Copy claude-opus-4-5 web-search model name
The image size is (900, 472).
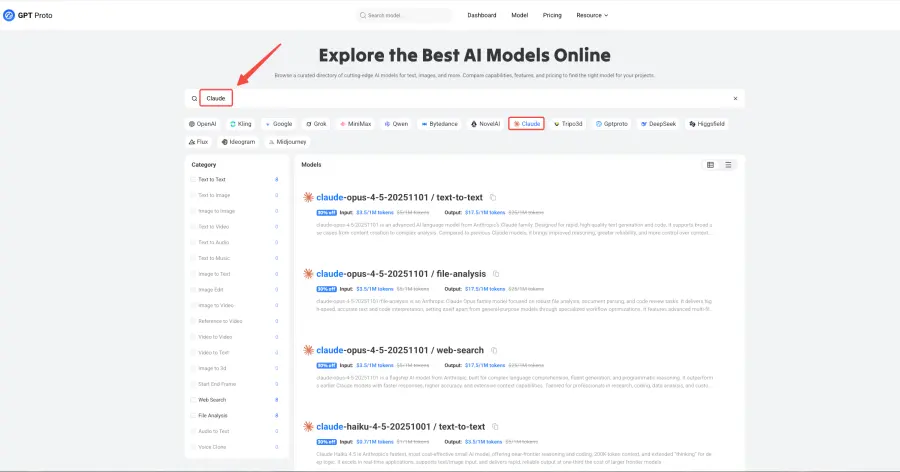click(494, 350)
